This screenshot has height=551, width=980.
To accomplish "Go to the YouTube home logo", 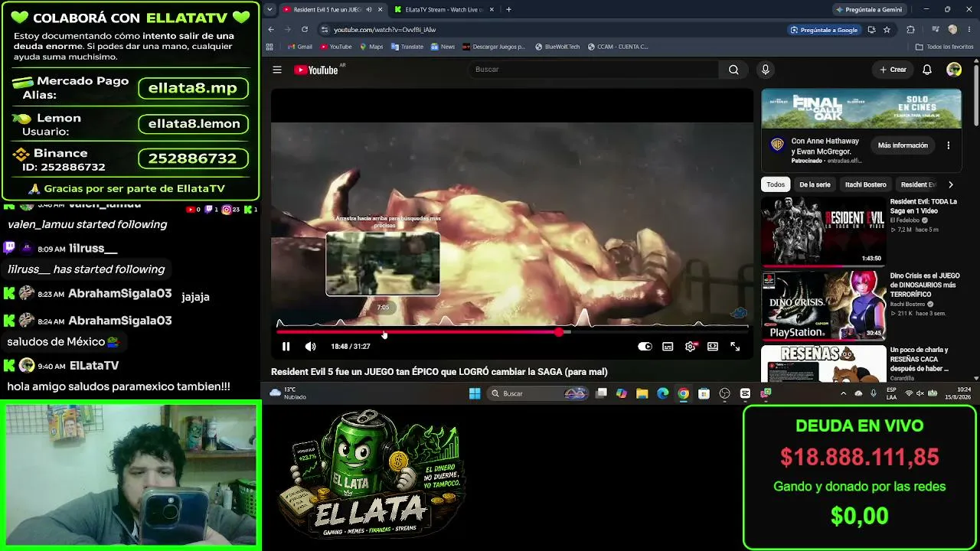I will (315, 70).
